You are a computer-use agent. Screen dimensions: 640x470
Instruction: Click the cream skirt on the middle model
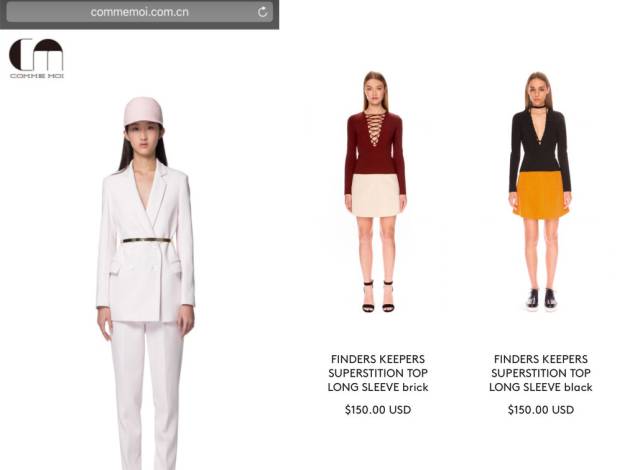376,195
